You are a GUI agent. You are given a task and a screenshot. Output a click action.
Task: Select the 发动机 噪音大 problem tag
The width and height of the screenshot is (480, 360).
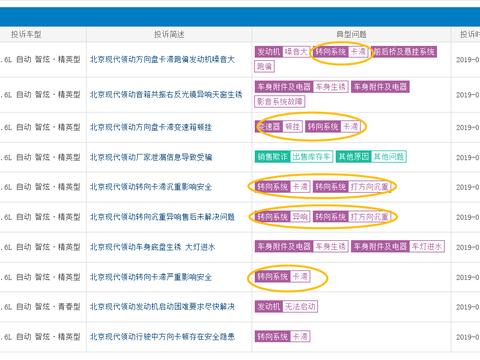(x=283, y=52)
